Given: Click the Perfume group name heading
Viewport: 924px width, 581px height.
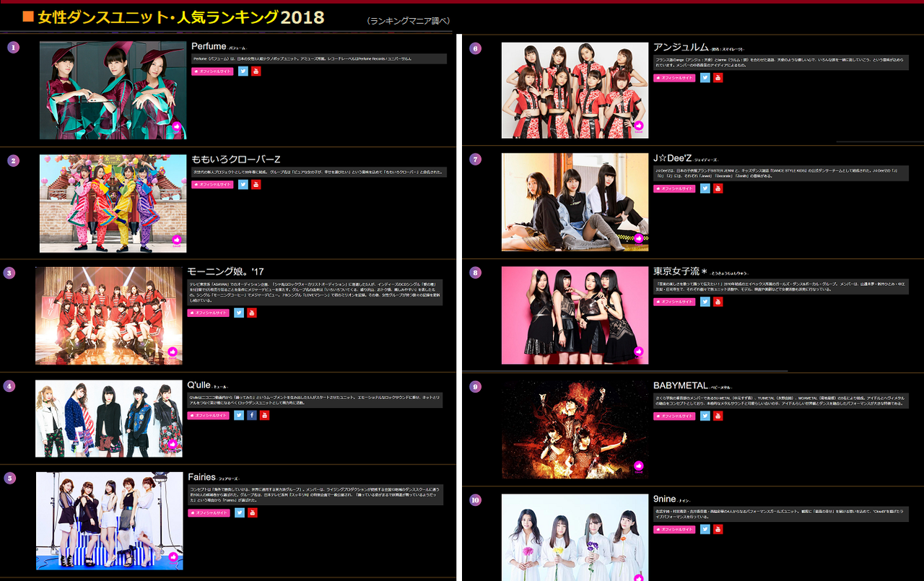Looking at the screenshot, I should click(x=209, y=46).
